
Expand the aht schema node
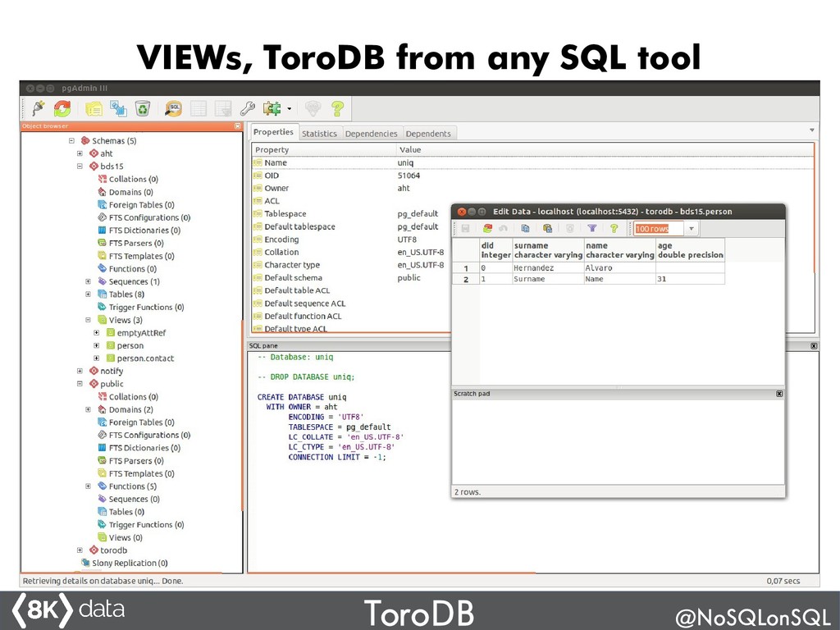(x=80, y=153)
